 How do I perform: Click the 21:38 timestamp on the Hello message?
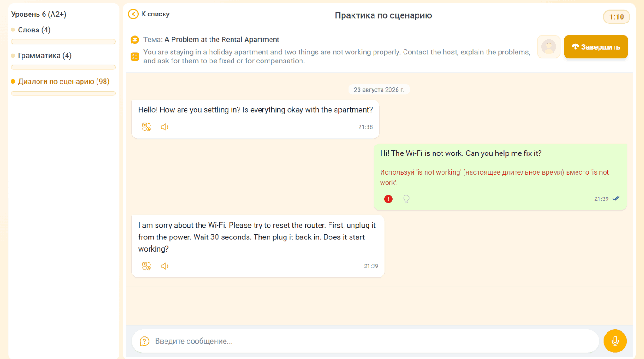tap(365, 127)
